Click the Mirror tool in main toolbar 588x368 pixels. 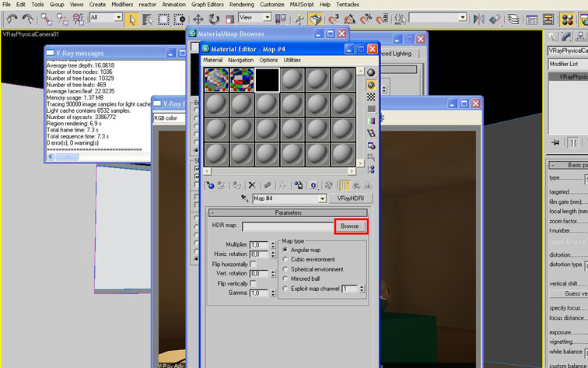click(478, 19)
